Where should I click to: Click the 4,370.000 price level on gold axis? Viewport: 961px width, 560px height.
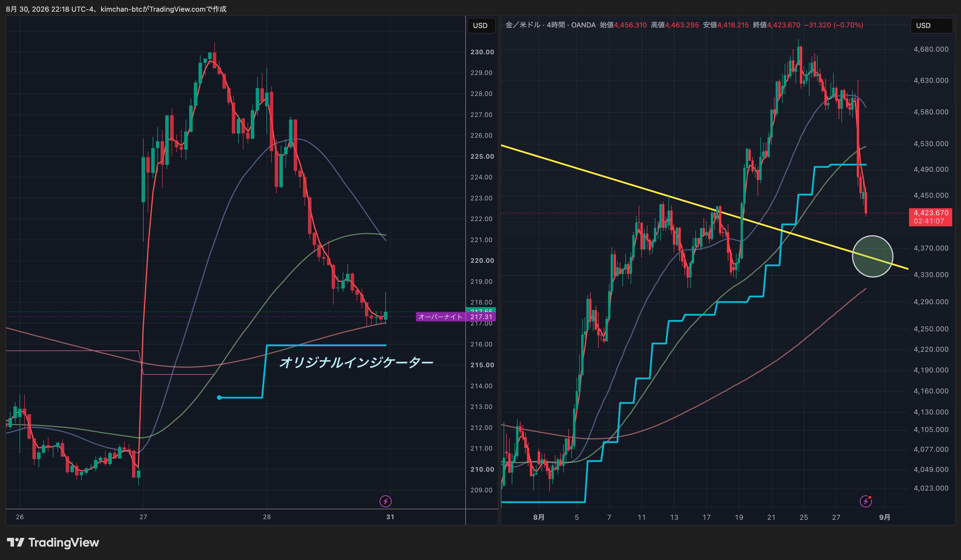tap(931, 248)
